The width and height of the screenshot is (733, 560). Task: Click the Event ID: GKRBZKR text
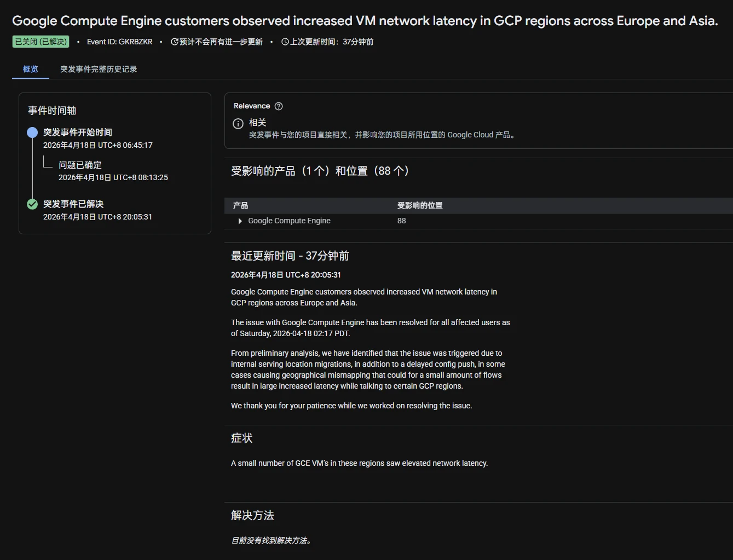pos(120,42)
